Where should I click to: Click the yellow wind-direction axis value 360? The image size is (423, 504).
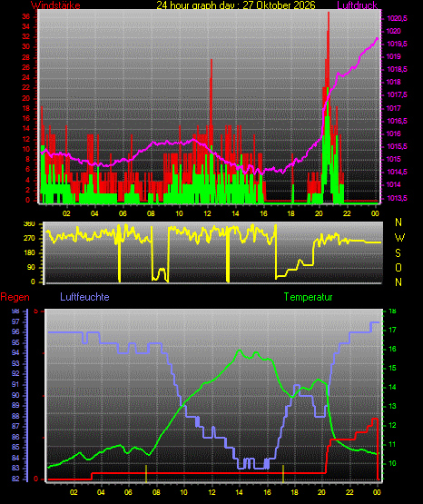click(x=29, y=224)
